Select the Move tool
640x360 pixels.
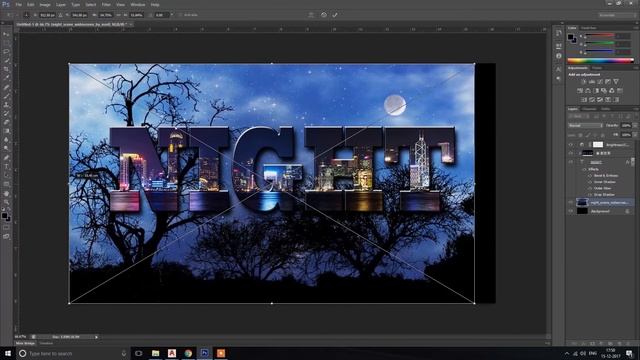pyautogui.click(x=6, y=34)
